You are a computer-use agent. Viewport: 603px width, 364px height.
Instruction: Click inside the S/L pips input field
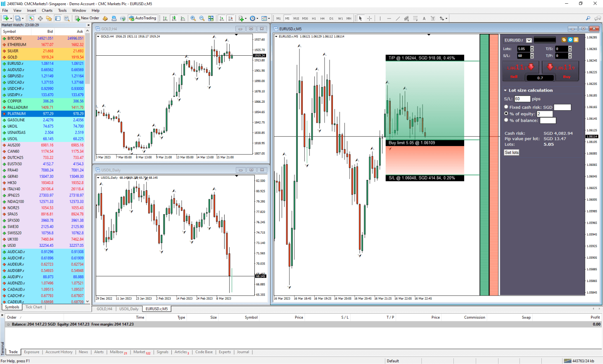[x=522, y=99]
